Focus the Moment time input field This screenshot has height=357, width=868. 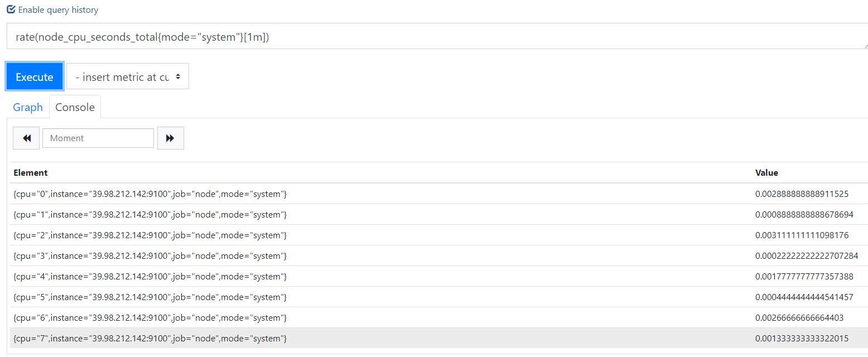(98, 138)
